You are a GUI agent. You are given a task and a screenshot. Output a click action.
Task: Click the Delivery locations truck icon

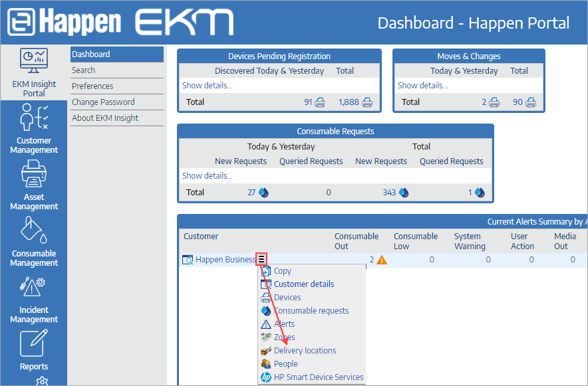[x=266, y=351]
